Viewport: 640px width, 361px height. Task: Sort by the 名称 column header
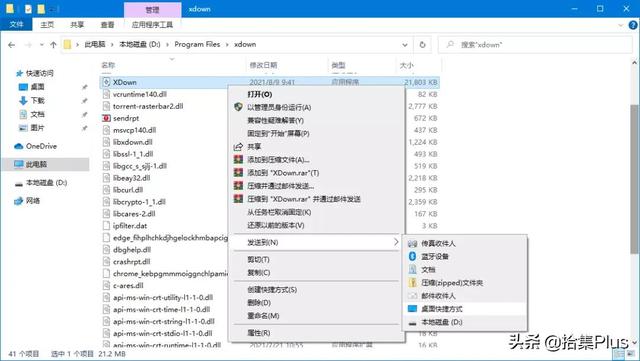[108, 65]
